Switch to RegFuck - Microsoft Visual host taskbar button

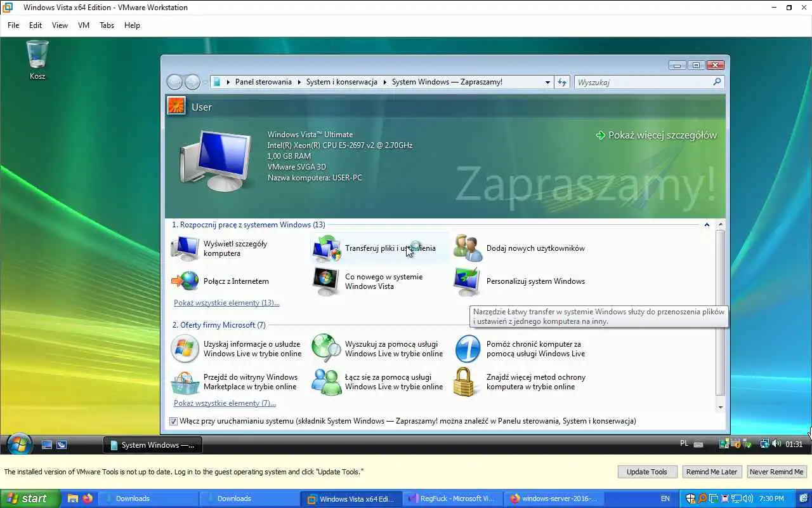pyautogui.click(x=452, y=498)
